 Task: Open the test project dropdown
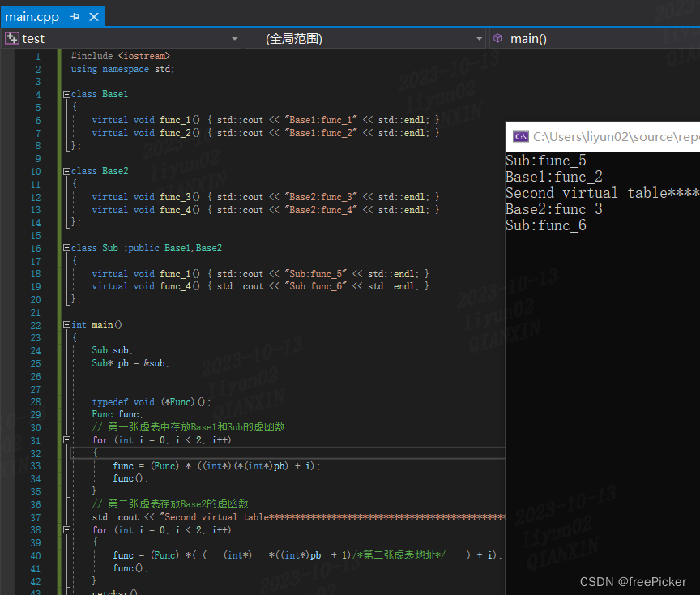pos(234,39)
